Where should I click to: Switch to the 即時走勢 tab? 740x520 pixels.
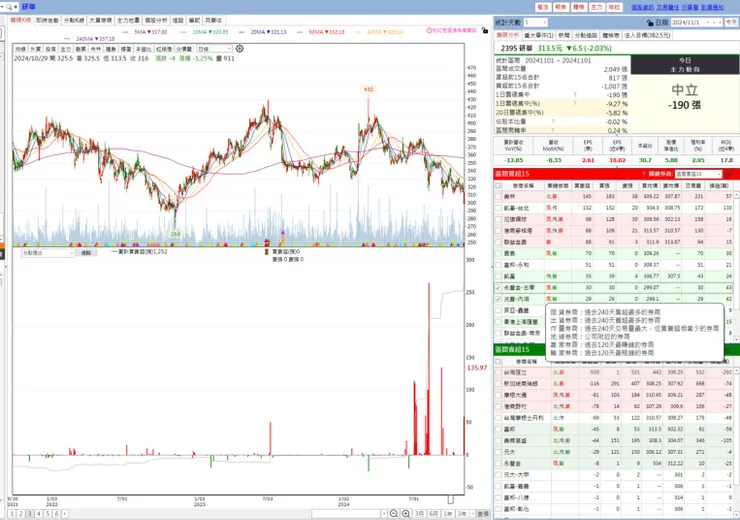pos(47,20)
